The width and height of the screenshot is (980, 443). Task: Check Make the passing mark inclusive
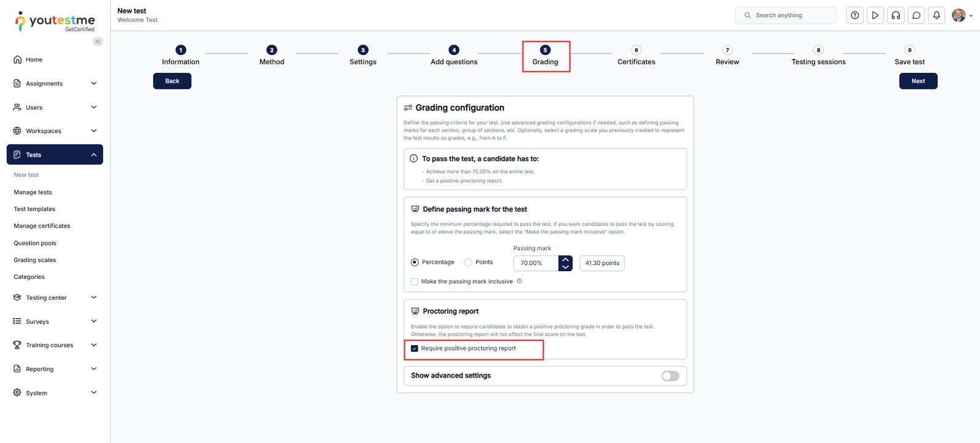415,282
